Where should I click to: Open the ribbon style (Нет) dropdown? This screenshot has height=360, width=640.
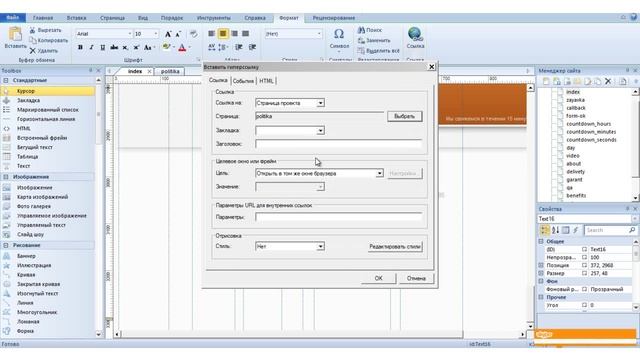pyautogui.click(x=319, y=34)
